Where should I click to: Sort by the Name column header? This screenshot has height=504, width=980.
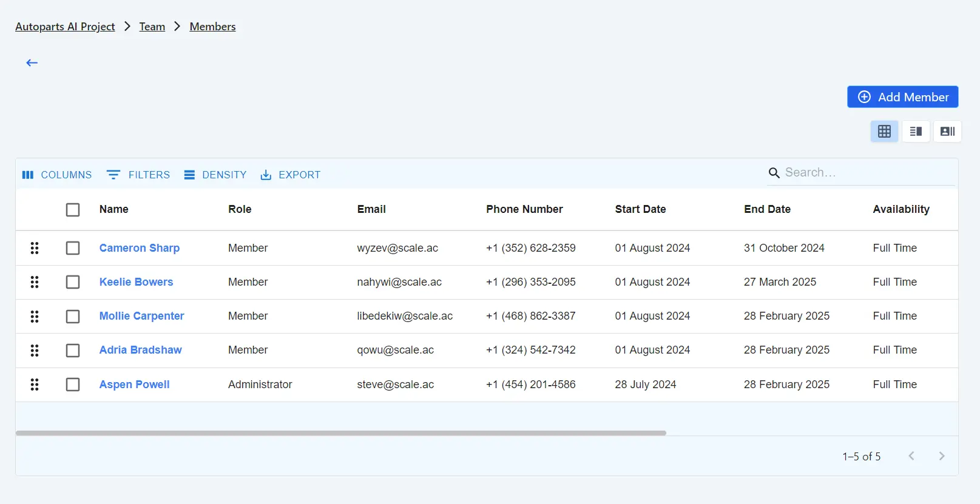pyautogui.click(x=114, y=209)
